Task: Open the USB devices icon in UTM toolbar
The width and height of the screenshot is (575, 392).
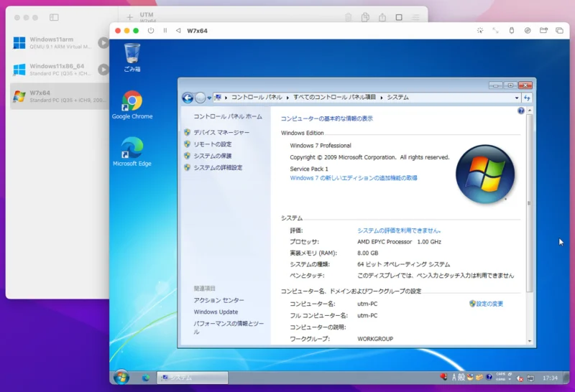Action: [x=512, y=31]
